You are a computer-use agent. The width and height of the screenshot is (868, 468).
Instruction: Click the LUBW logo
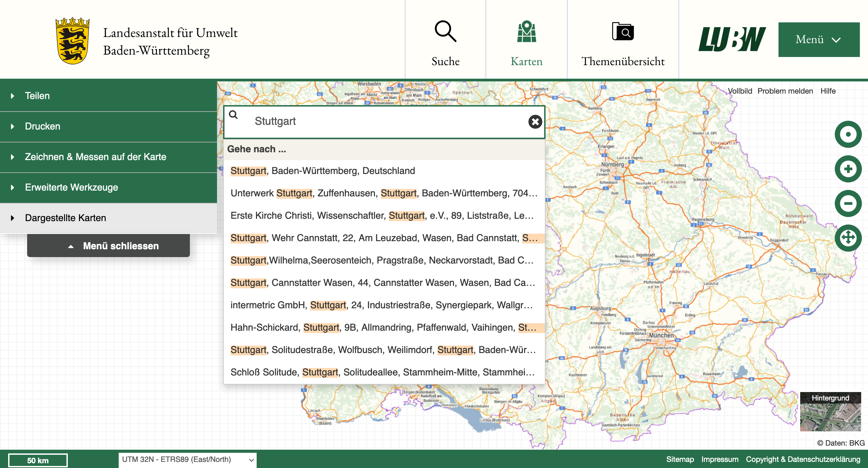pos(732,39)
